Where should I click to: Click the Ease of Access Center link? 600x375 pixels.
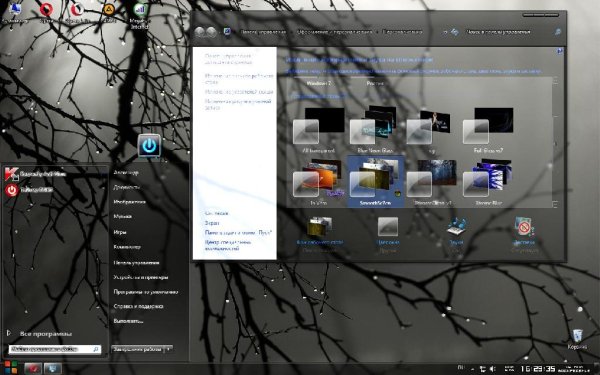(228, 245)
